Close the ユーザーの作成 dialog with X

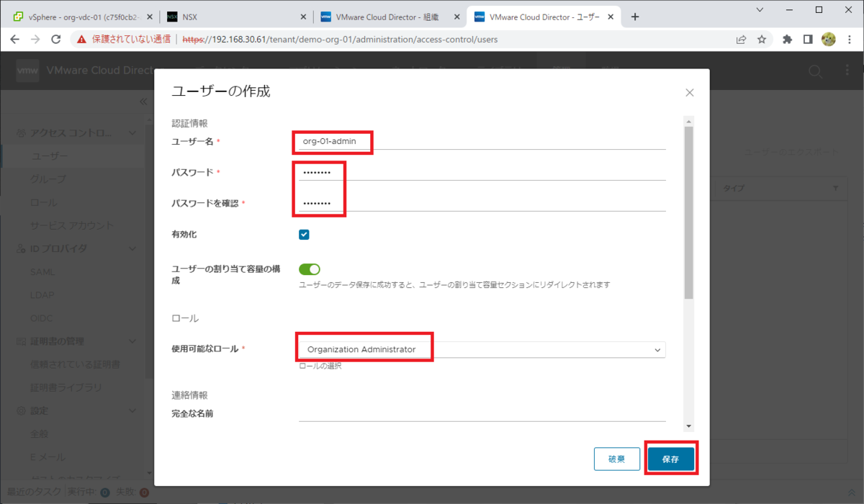point(690,93)
